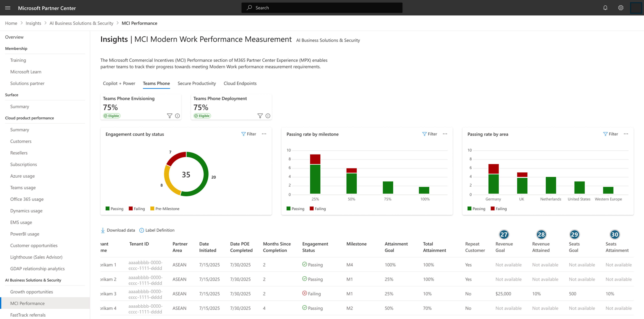The image size is (644, 319).
Task: Toggle Pre-Milestone legend item in donut chart
Action: [165, 209]
